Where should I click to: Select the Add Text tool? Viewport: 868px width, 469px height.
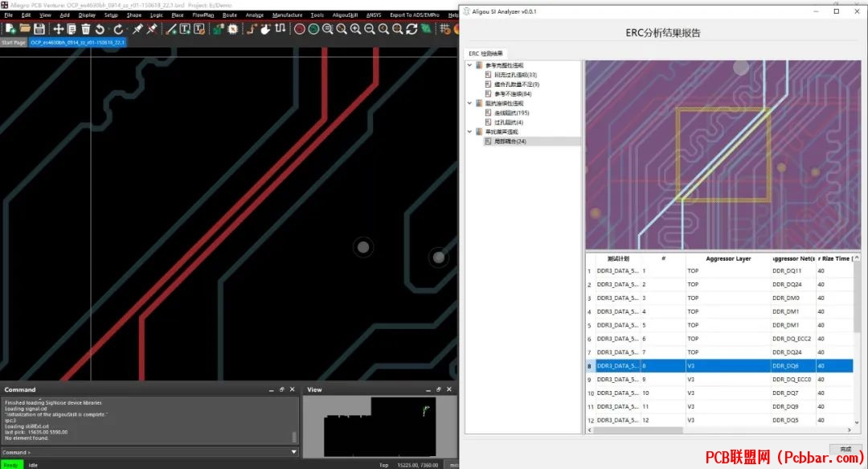pyautogui.click(x=185, y=29)
